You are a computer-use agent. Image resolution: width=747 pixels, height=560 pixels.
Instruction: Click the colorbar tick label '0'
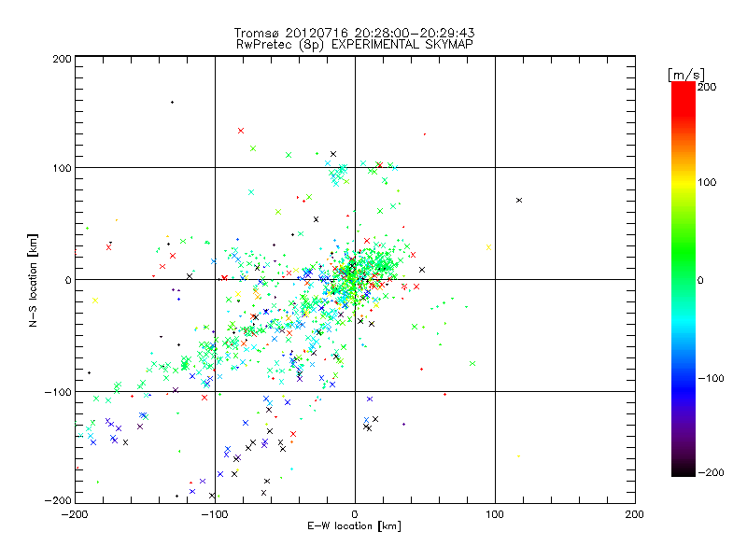(x=700, y=281)
